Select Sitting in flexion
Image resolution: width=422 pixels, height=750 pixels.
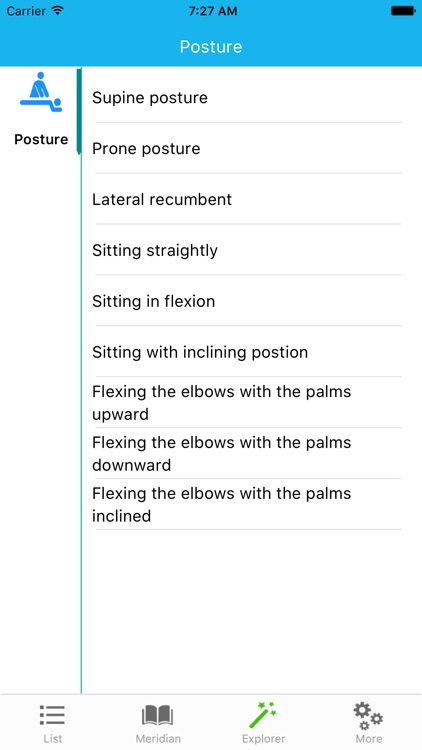click(x=248, y=301)
